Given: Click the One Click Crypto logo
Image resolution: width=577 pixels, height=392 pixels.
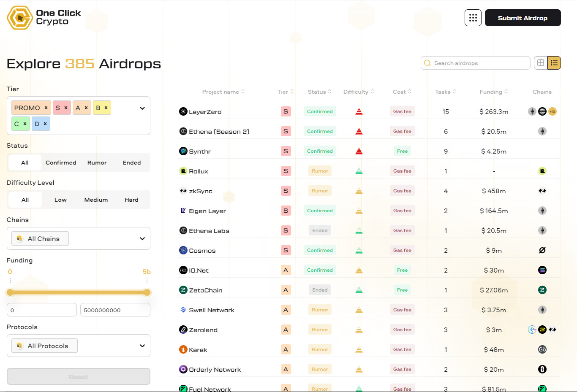Looking at the screenshot, I should pyautogui.click(x=44, y=18).
